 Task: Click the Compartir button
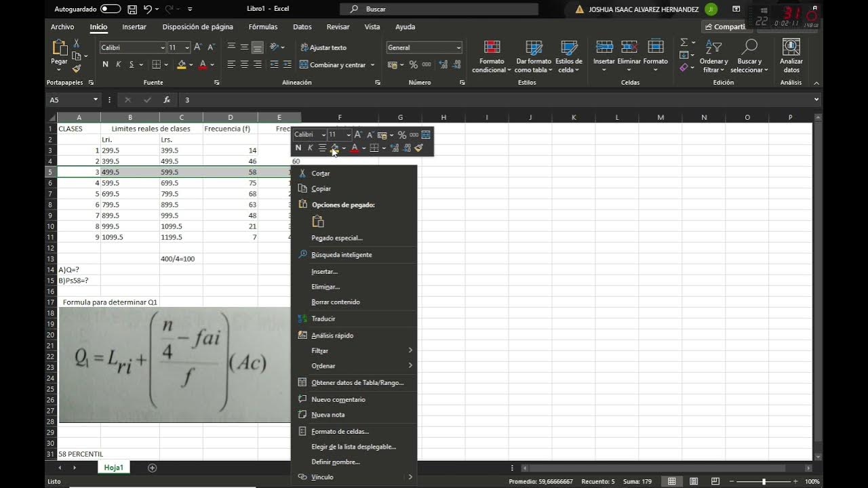point(726,27)
